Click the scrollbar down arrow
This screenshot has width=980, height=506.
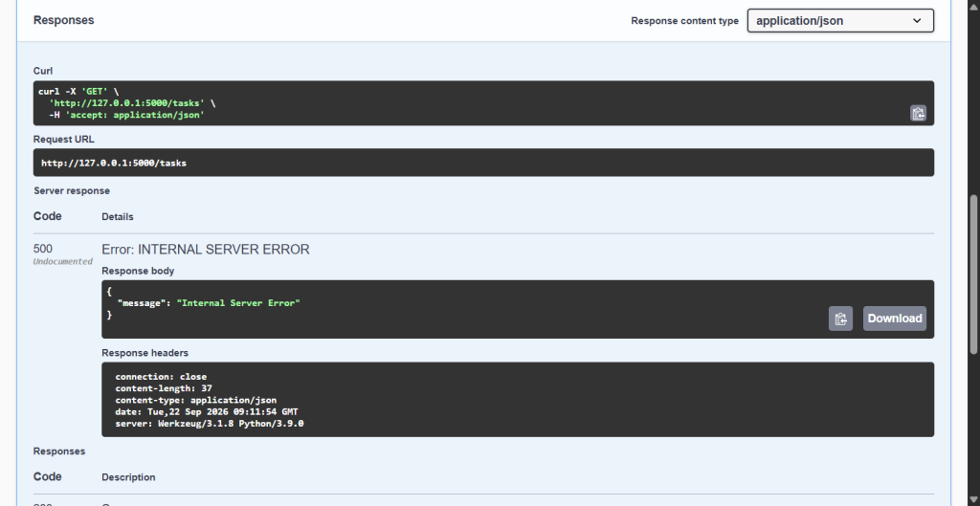pos(973,499)
